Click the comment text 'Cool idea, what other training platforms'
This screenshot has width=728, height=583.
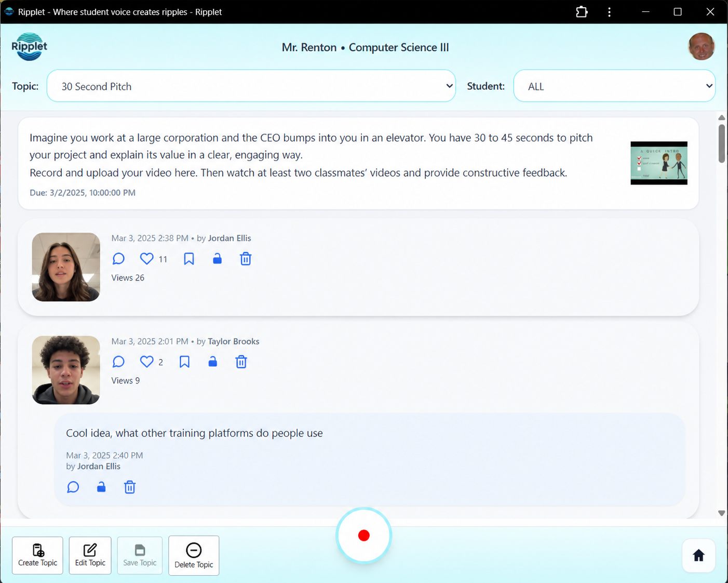pyautogui.click(x=194, y=433)
